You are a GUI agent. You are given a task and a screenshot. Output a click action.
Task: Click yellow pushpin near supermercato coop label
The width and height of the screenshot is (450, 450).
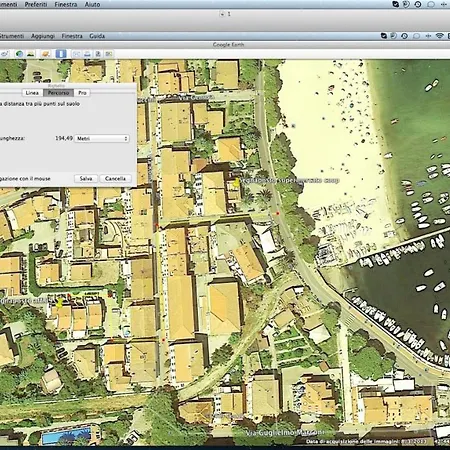[237, 182]
